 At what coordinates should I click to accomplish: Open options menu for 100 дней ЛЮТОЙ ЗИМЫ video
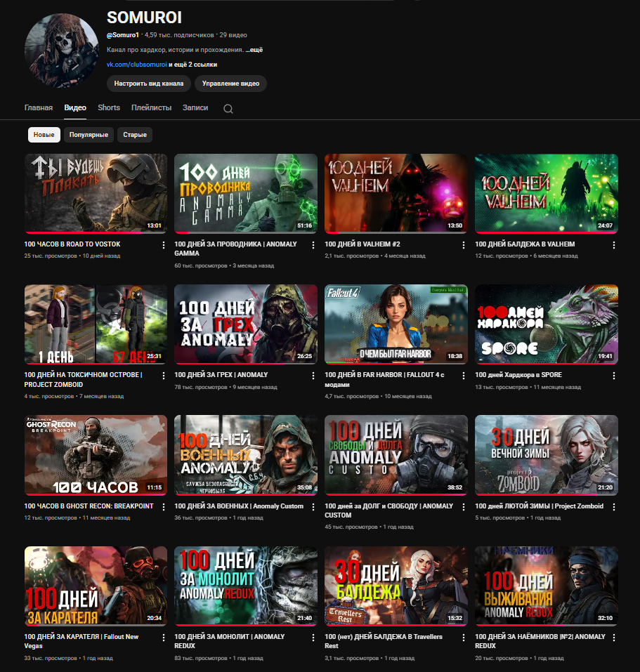click(x=614, y=506)
